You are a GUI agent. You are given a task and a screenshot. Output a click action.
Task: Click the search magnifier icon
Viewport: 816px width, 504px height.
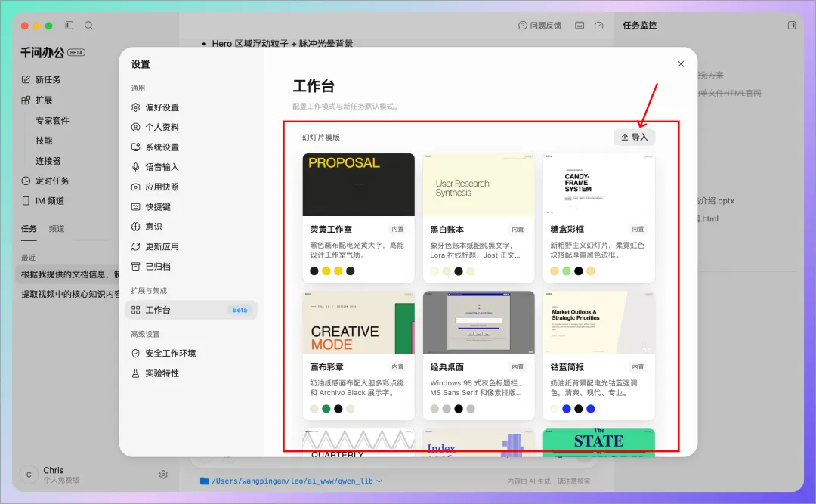(x=88, y=26)
